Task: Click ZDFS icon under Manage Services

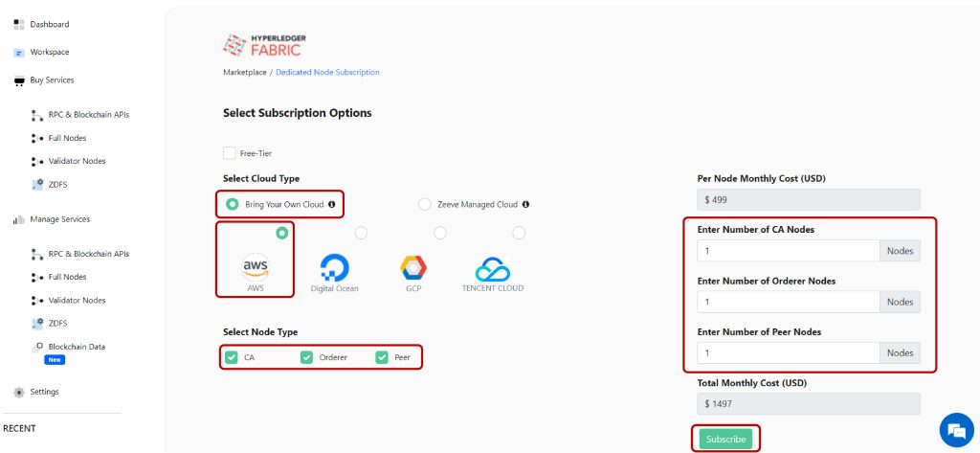Action: [x=37, y=324]
